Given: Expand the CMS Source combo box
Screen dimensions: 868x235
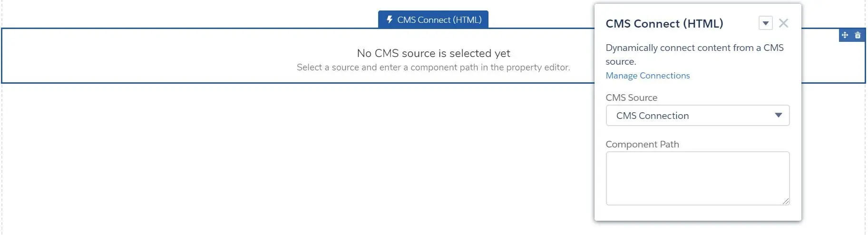Looking at the screenshot, I should [697, 116].
